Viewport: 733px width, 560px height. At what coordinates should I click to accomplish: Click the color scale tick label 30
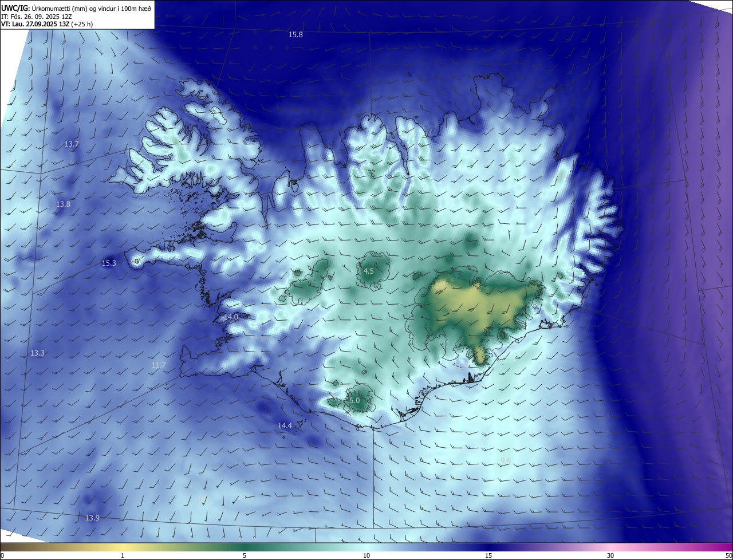pos(610,555)
